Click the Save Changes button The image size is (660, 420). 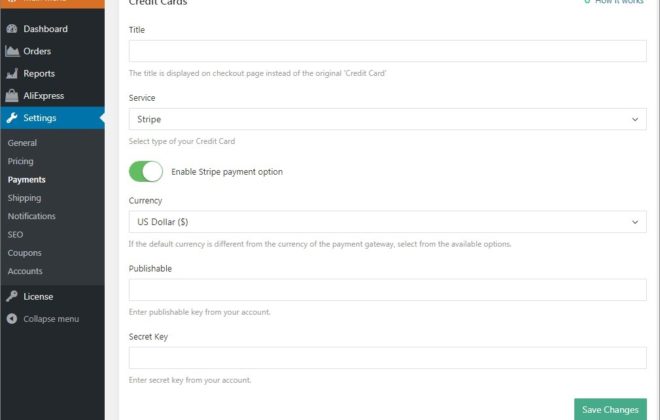coord(610,409)
